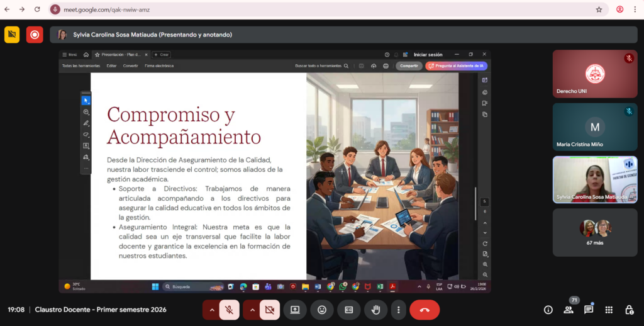Unmute the microphone
Viewport: 644px width, 326px height.
(x=230, y=310)
